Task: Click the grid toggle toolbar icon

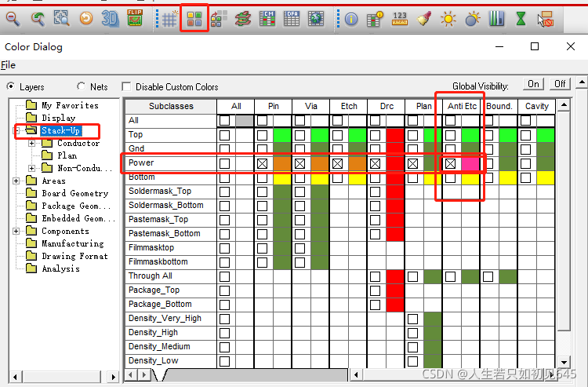Action: tap(169, 18)
